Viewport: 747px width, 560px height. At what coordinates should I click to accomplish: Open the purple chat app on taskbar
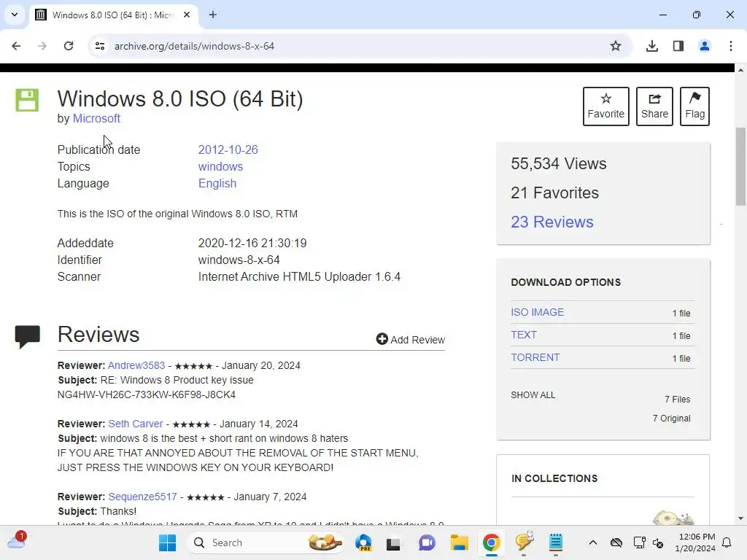427,542
